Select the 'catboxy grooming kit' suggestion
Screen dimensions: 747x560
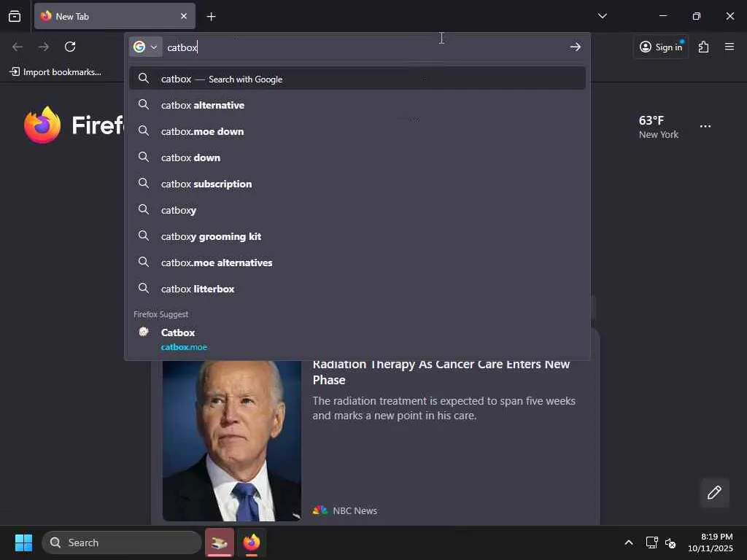357,236
